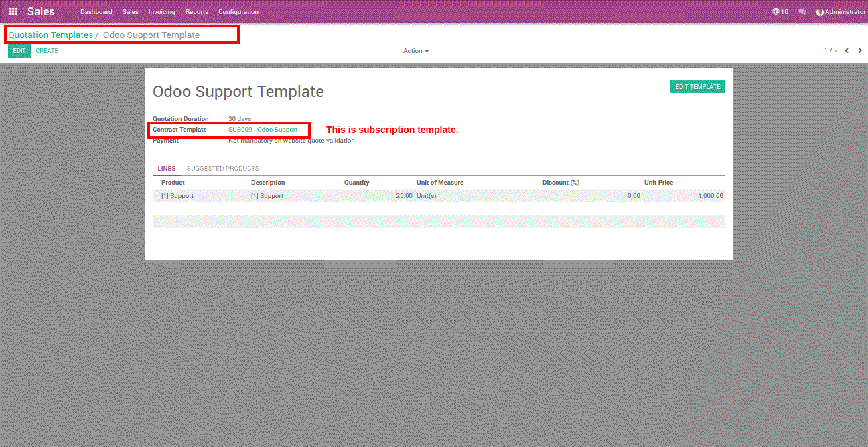Open the mentions counter showing 10

click(x=780, y=11)
